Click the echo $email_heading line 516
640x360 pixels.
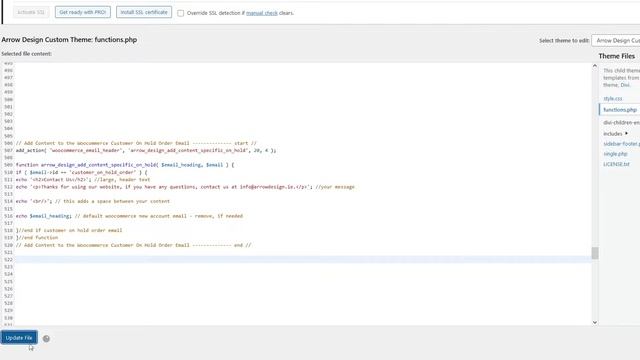pyautogui.click(x=129, y=216)
